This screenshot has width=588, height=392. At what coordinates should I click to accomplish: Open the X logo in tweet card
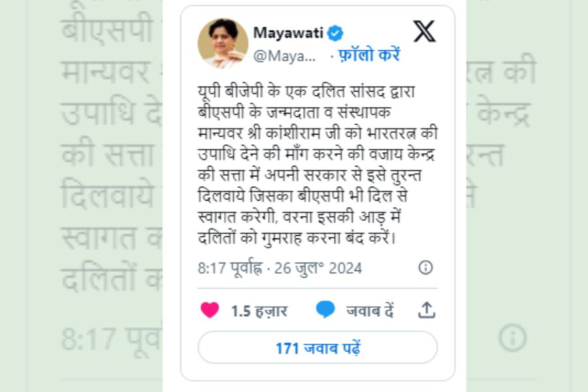[424, 31]
